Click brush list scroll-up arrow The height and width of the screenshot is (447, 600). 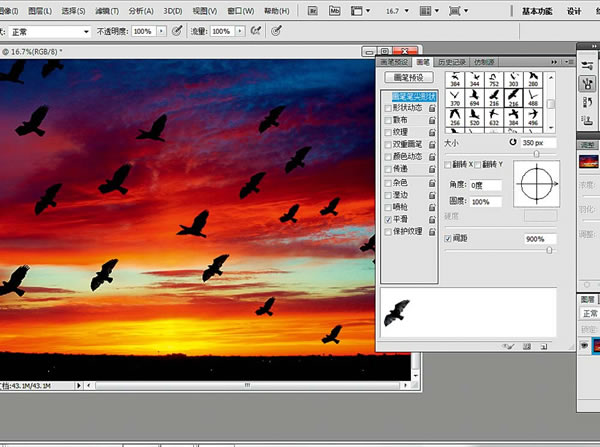[x=551, y=77]
